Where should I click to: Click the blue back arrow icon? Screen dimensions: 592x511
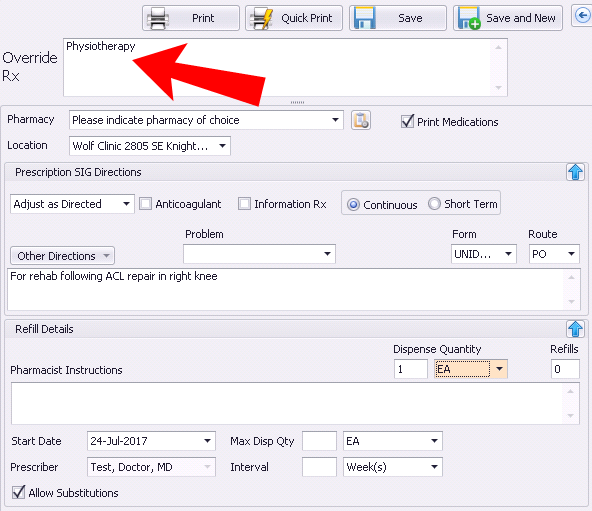pos(582,16)
